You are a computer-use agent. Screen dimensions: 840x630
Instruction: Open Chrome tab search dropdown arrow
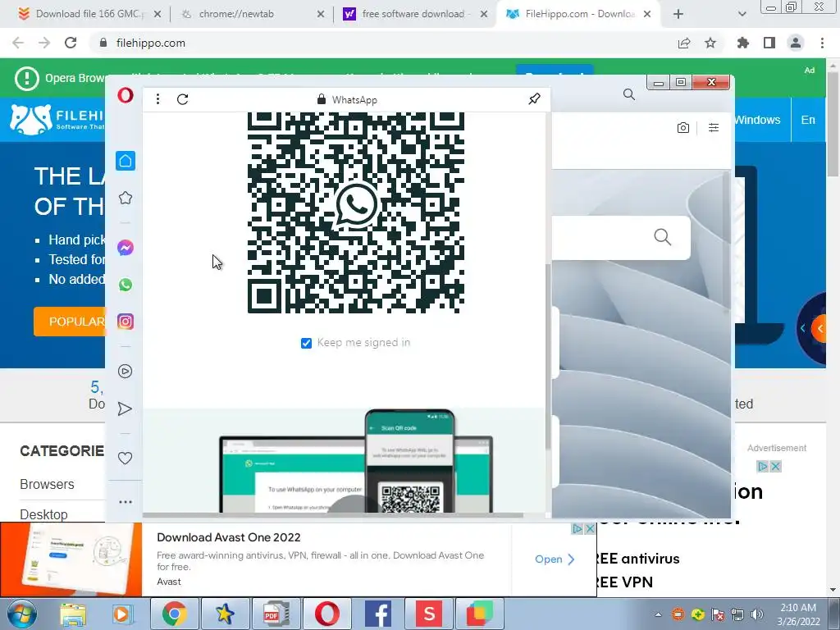click(742, 15)
